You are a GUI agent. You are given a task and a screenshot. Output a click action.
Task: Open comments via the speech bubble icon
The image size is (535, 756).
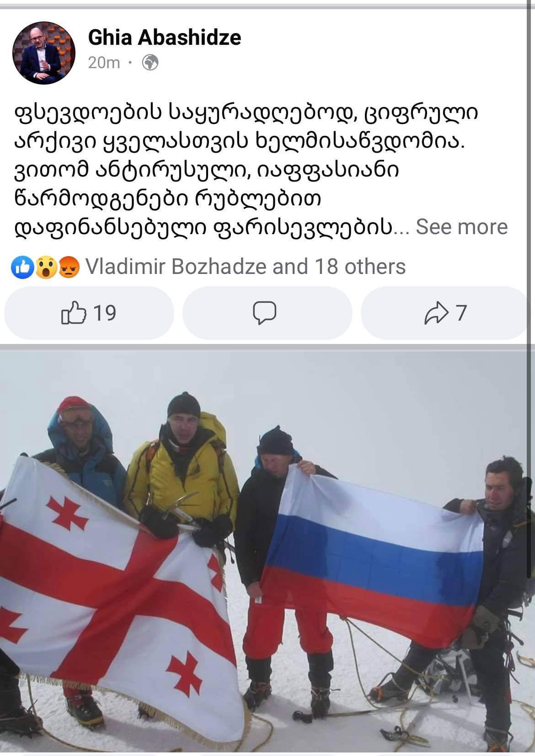point(265,313)
